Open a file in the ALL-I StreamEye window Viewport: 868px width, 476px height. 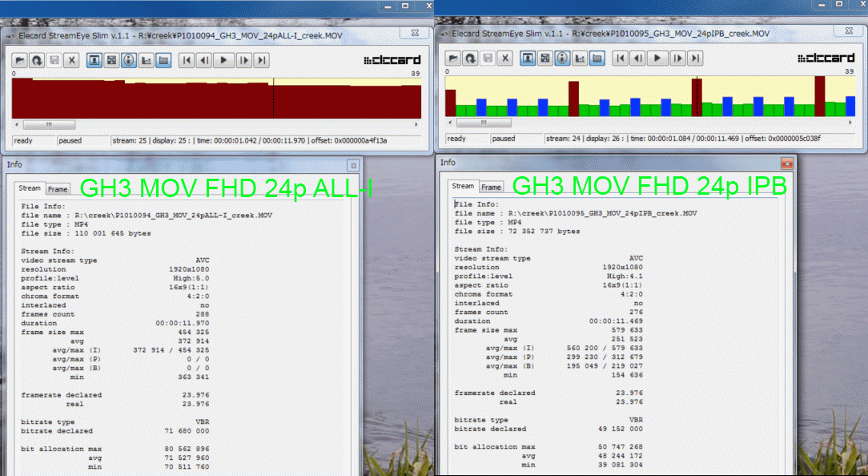(x=19, y=60)
